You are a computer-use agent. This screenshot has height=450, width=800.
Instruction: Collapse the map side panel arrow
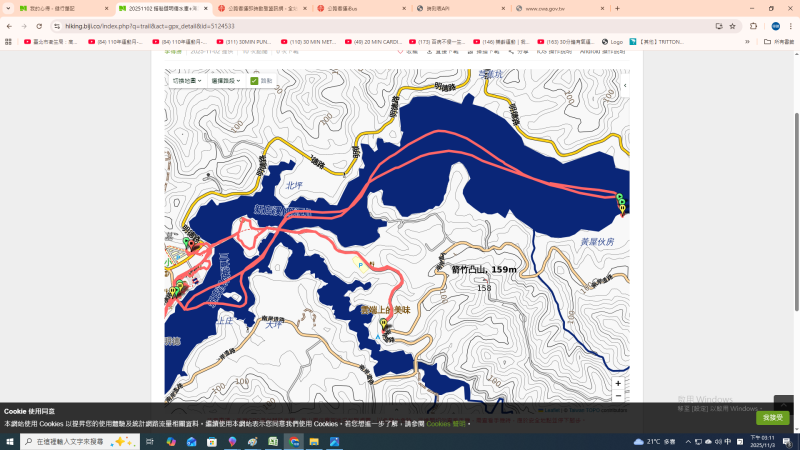click(x=625, y=86)
